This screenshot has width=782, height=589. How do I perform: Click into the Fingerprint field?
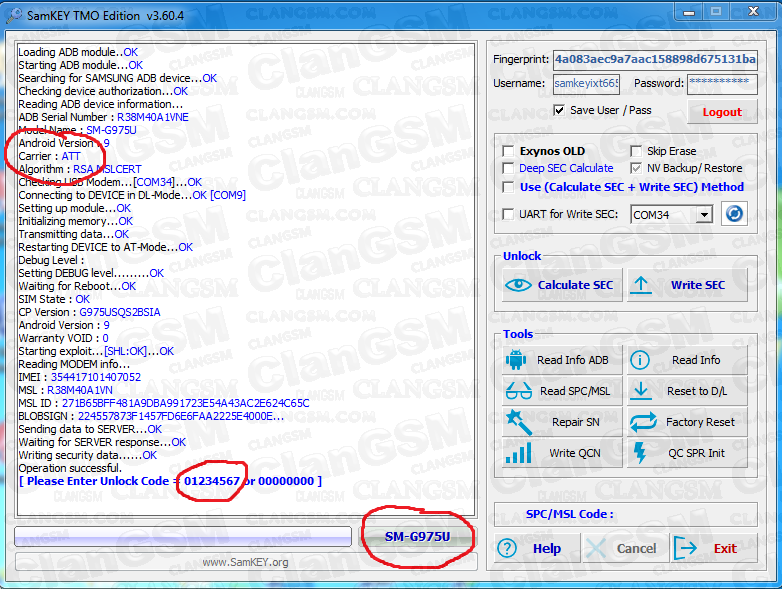pyautogui.click(x=655, y=59)
